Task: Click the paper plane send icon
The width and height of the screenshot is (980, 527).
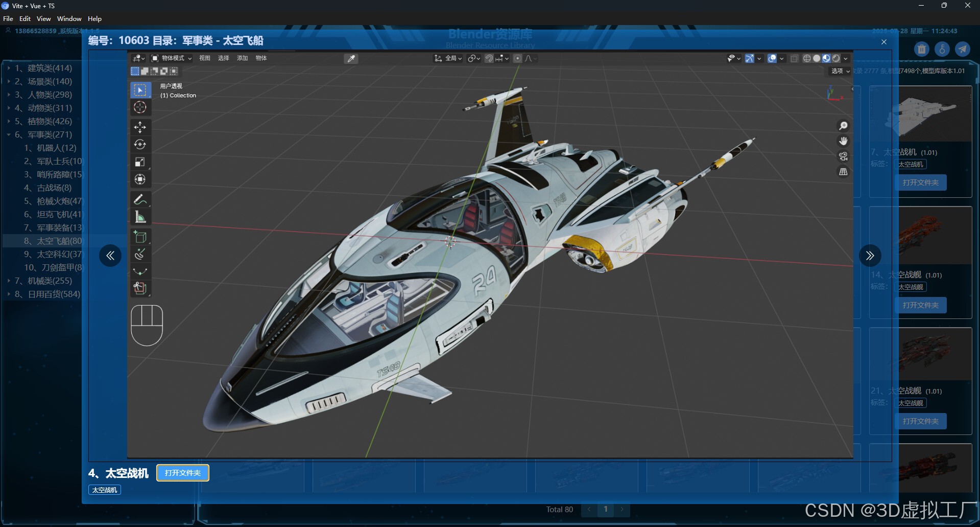Action: 963,49
